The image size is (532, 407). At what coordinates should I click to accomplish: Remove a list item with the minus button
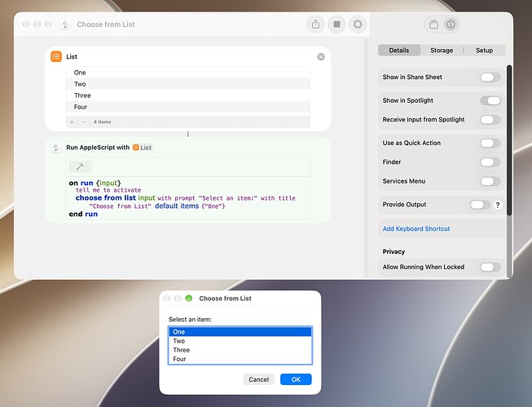83,122
